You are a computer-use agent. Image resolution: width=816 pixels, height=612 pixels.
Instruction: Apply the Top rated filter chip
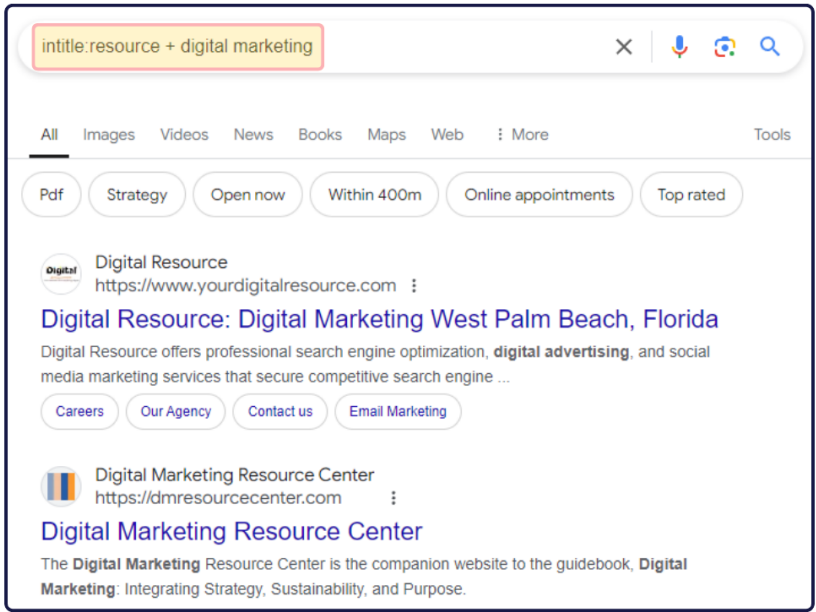pyautogui.click(x=691, y=195)
